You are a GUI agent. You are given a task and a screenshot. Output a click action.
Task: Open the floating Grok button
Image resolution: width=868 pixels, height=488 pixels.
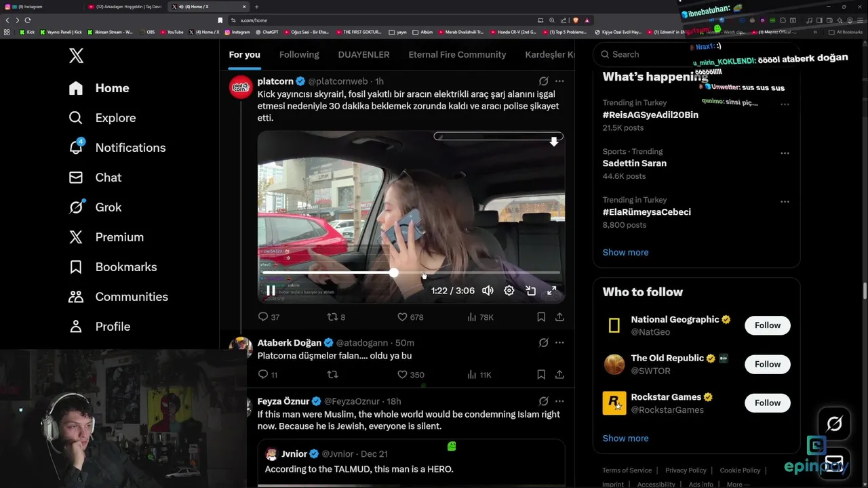click(834, 424)
